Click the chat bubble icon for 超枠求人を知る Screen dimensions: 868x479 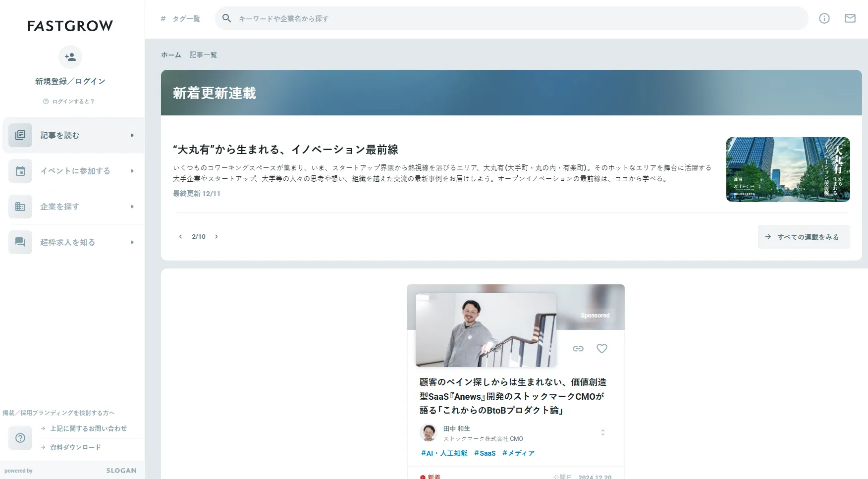(x=20, y=242)
